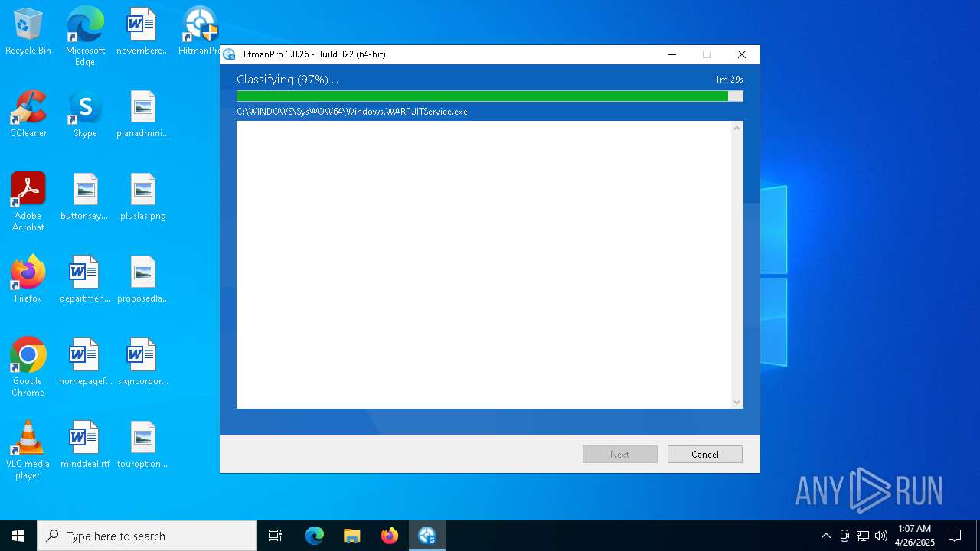Open Task View on the taskbar
The height and width of the screenshot is (551, 980).
point(276,536)
